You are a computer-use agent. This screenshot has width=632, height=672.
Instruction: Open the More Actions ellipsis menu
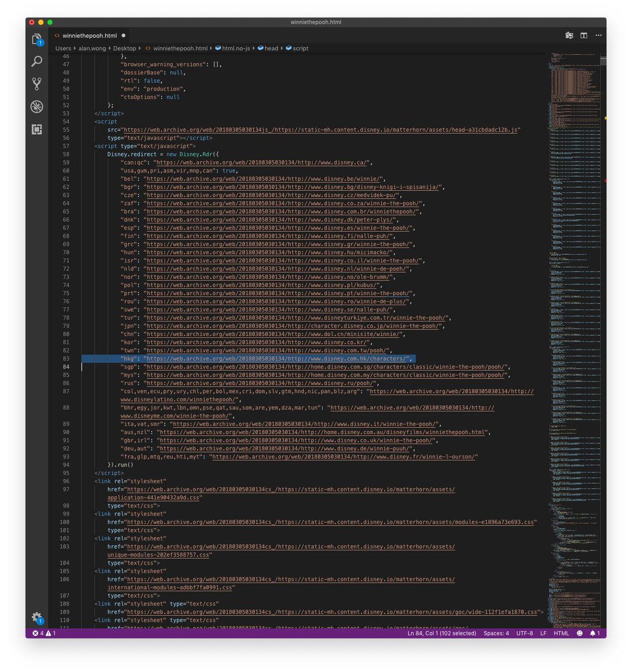[x=598, y=35]
